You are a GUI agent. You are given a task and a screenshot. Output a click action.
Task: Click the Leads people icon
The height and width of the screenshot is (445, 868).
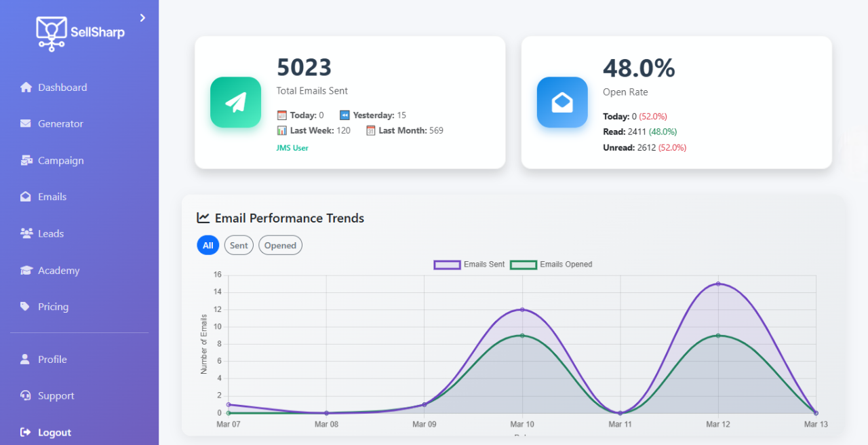point(26,233)
